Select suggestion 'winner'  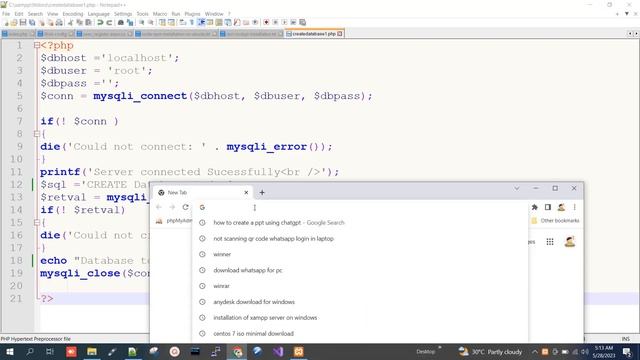pos(360,254)
